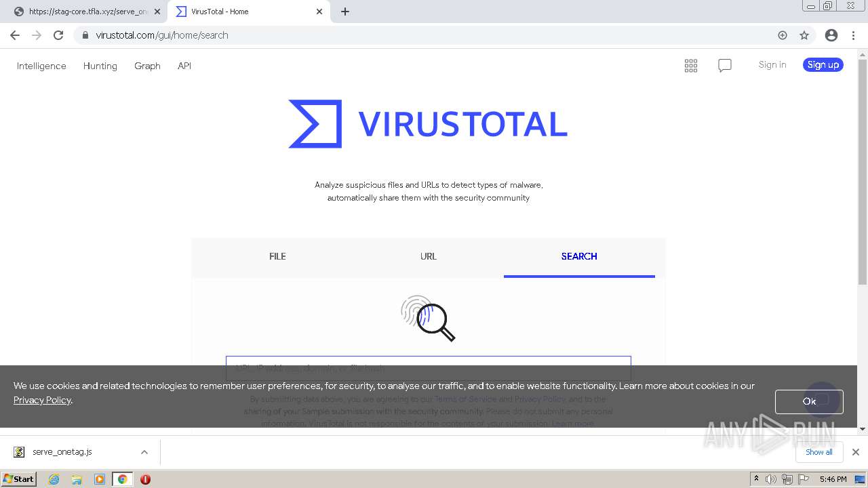868x488 pixels.
Task: Open the Privacy Policy link in cookie banner
Action: coord(42,400)
